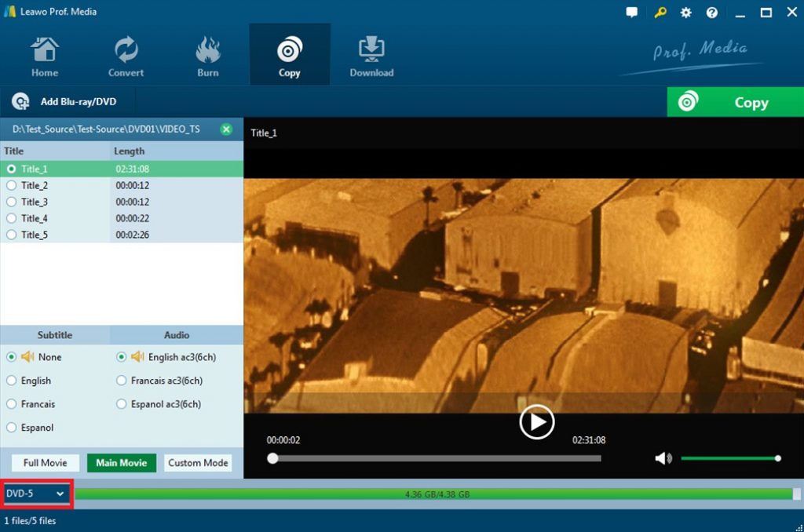Set subtitle language to English
Viewport: 804px width, 532px height.
11,381
